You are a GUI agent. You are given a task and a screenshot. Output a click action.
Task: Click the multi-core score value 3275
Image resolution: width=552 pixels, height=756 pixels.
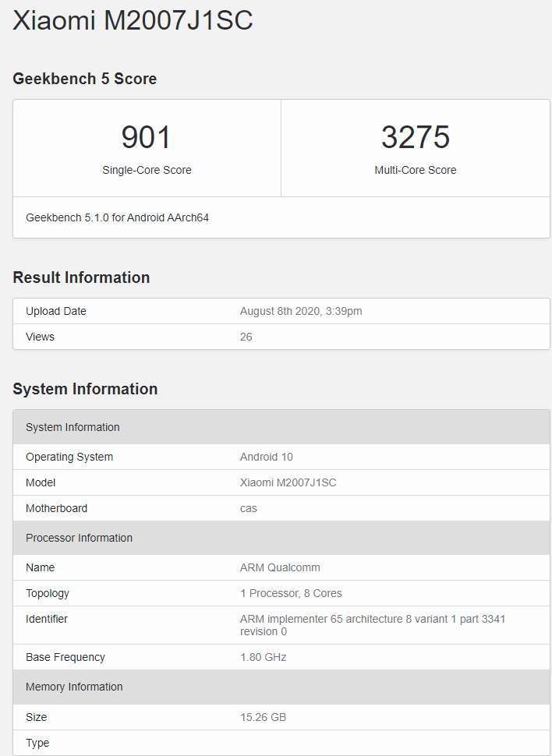416,137
